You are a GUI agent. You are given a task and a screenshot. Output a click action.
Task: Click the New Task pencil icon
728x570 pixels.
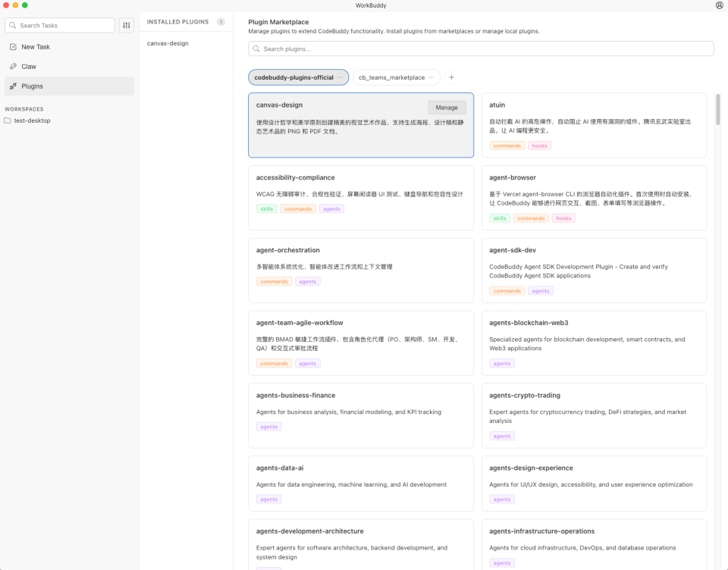pos(13,47)
